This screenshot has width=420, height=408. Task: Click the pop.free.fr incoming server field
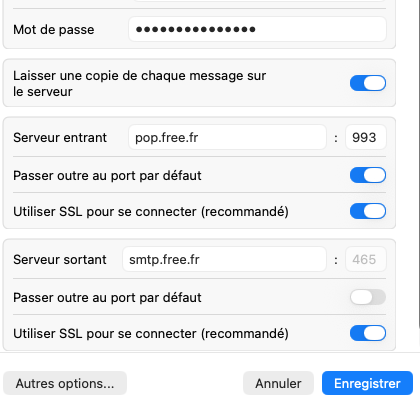pyautogui.click(x=227, y=137)
